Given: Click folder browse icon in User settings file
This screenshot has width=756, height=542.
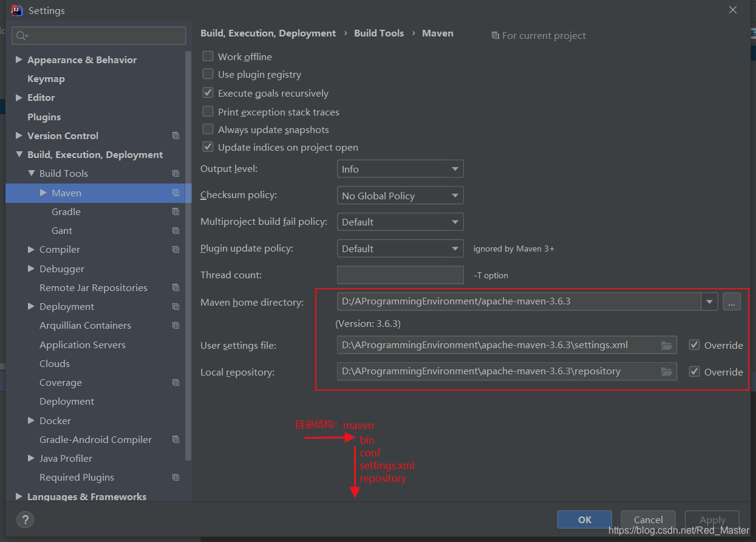Looking at the screenshot, I should click(667, 345).
